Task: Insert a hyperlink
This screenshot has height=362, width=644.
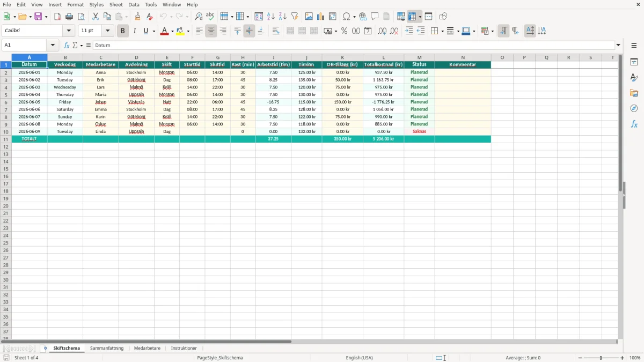Action: pos(363,16)
